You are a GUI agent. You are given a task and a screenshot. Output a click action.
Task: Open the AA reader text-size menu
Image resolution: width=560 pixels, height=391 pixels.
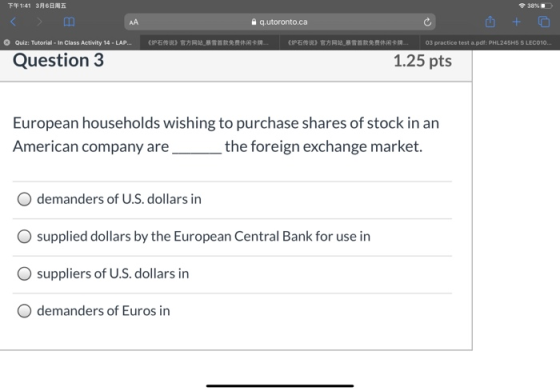tap(134, 22)
